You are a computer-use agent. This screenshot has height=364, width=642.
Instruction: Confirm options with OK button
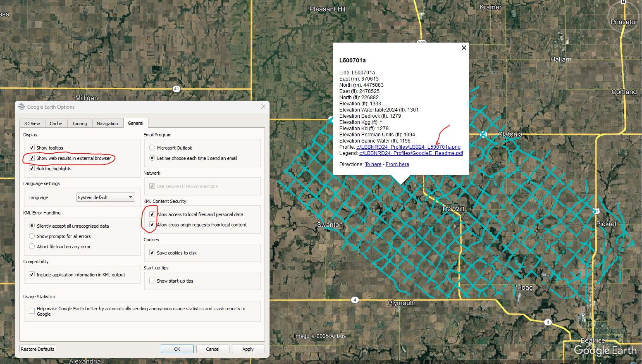pyautogui.click(x=177, y=349)
